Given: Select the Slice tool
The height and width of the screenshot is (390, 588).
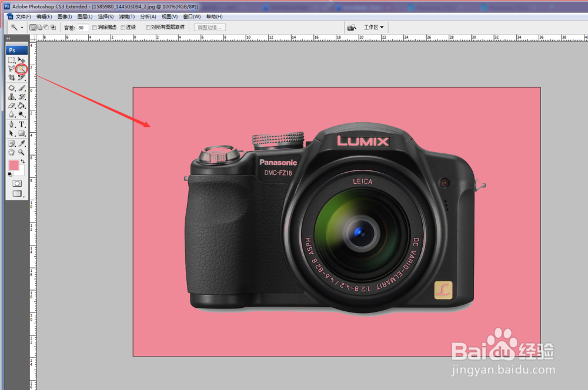Looking at the screenshot, I should tap(21, 78).
